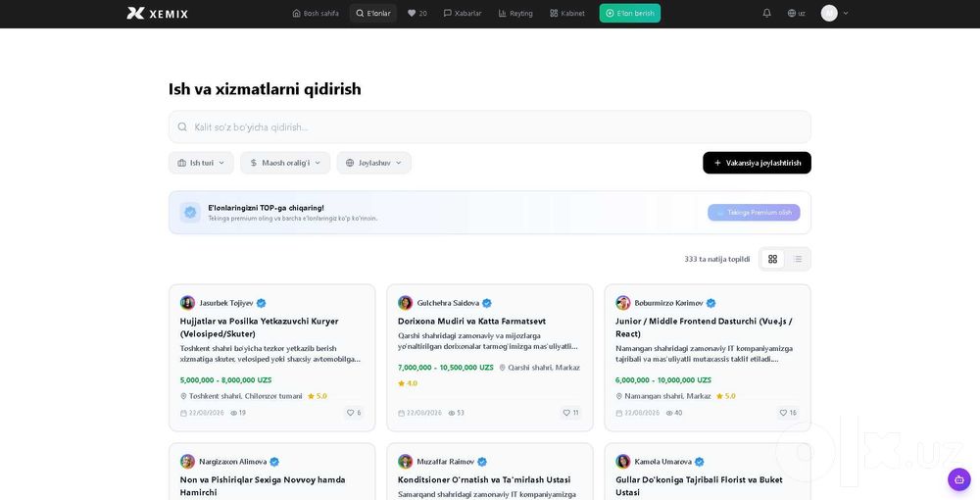
Task: Click the 4.0 star rating
Action: coord(408,383)
